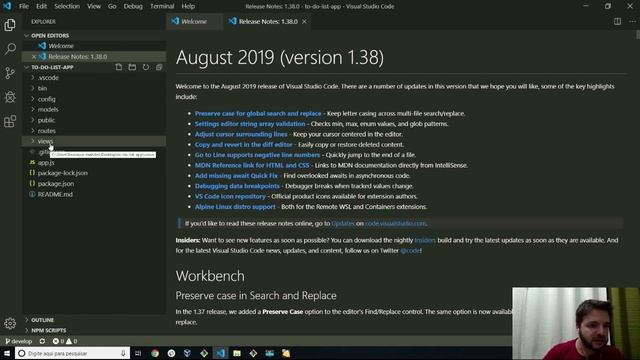Follow the 'Adjust cursor surrounding lines' link

241,134
